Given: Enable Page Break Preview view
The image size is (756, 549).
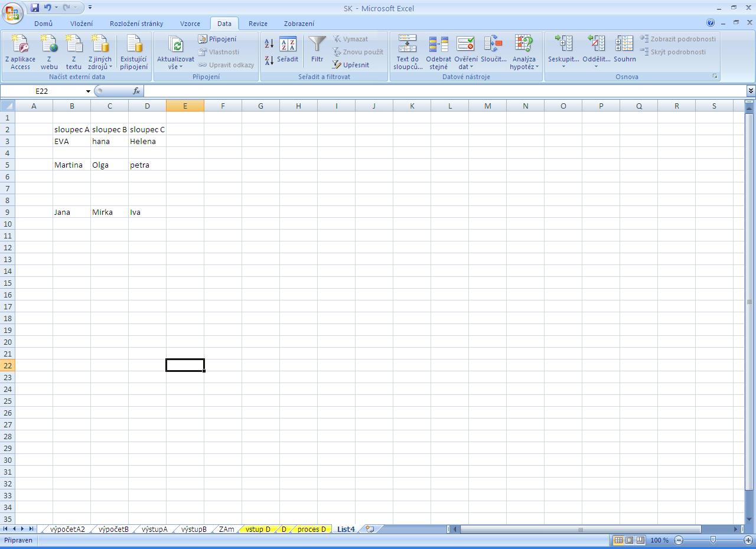Looking at the screenshot, I should pos(640,540).
